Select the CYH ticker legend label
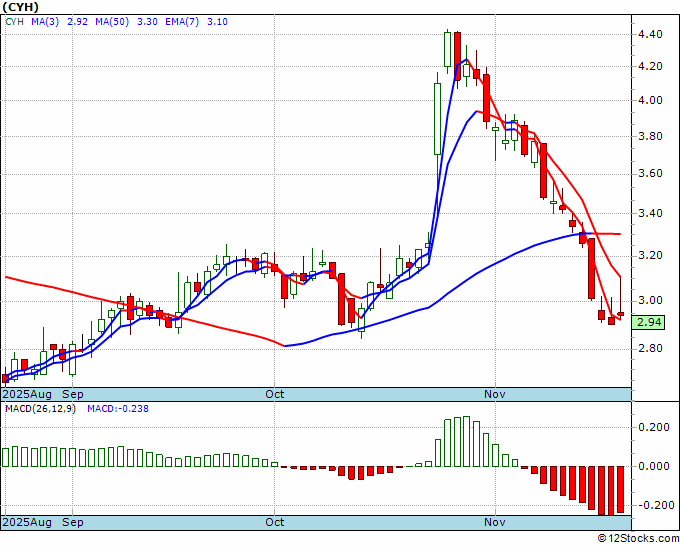This screenshot has width=680, height=546. [14, 22]
